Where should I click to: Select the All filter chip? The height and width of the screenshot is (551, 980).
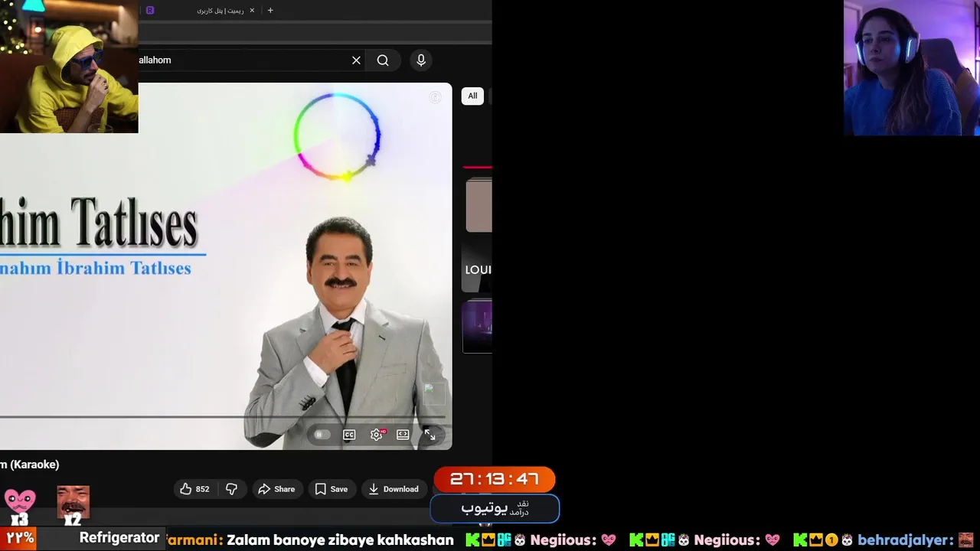[x=472, y=96]
